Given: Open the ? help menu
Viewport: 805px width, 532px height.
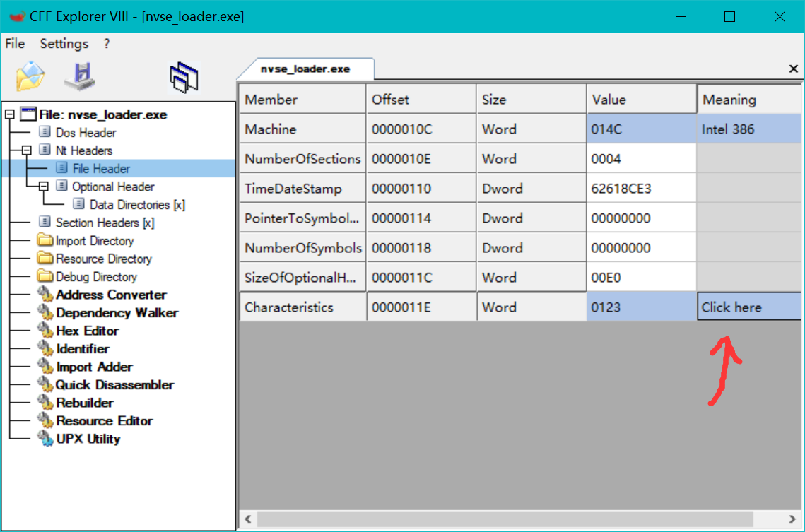Looking at the screenshot, I should click(x=106, y=44).
